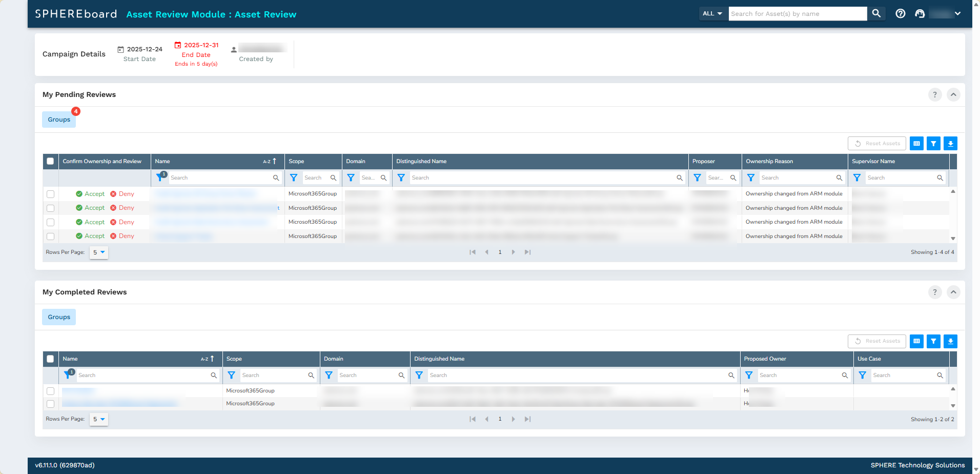This screenshot has width=980, height=474.
Task: Open the ALL asset type dropdown
Action: point(712,14)
